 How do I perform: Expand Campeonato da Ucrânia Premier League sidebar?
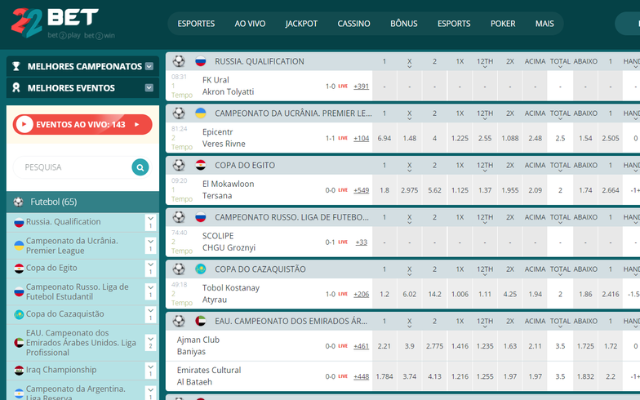tap(150, 246)
